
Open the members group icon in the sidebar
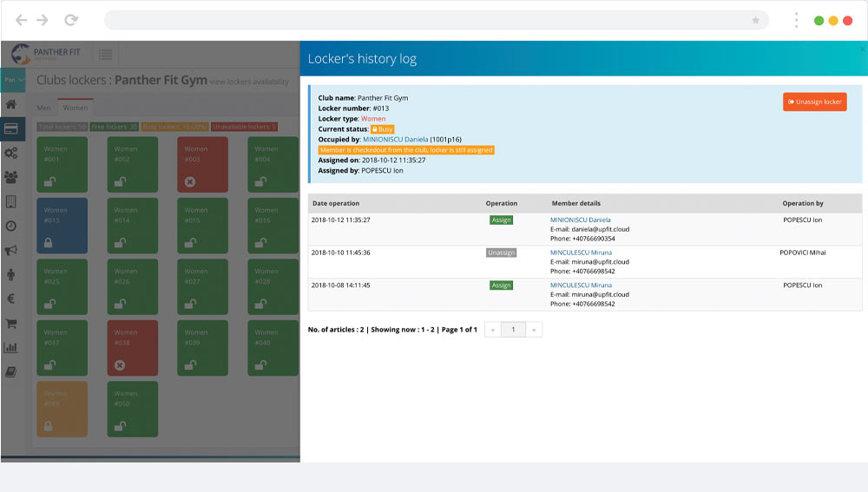pyautogui.click(x=11, y=177)
